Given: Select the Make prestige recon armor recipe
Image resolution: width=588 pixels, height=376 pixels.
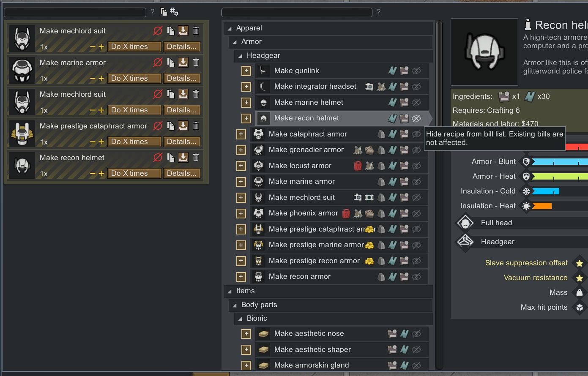Looking at the screenshot, I should (339, 261).
